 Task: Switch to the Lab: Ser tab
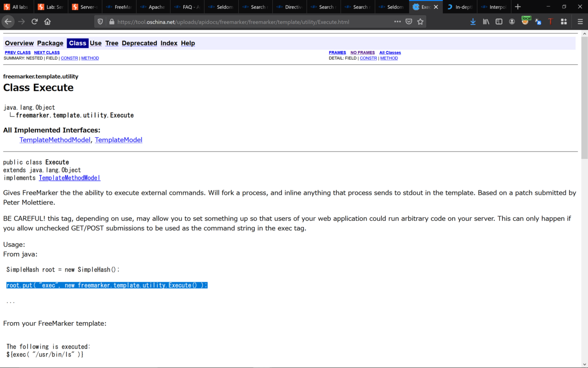tap(51, 7)
